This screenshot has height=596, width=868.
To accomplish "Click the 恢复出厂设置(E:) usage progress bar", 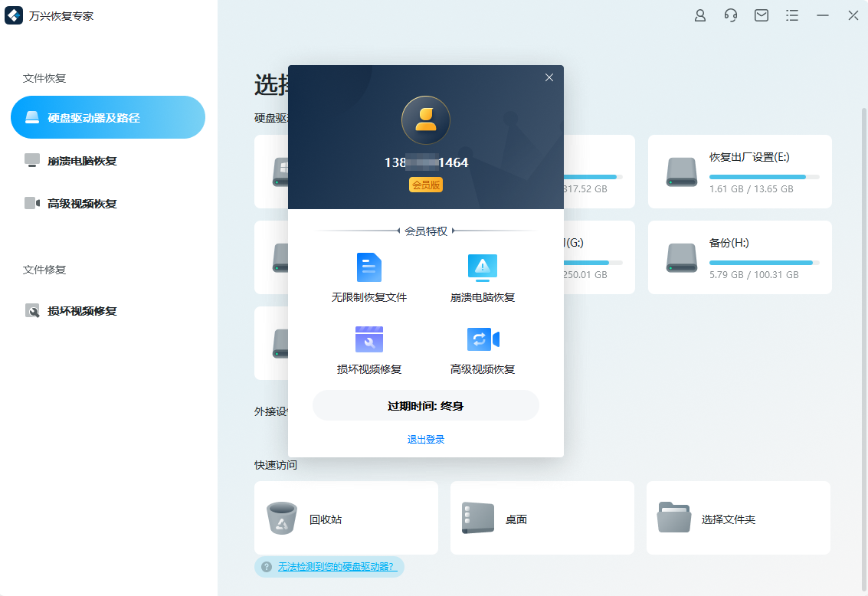I will 764,177.
